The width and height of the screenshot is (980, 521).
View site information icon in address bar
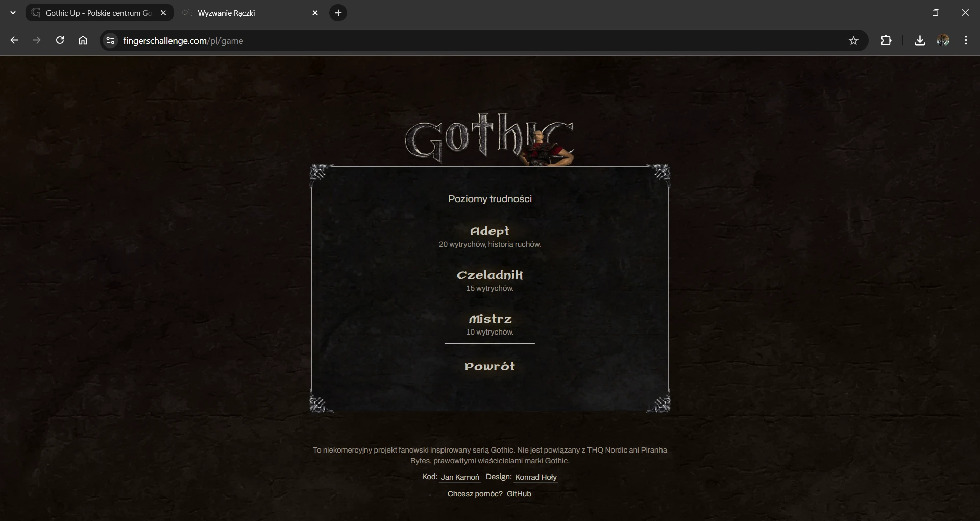click(110, 40)
